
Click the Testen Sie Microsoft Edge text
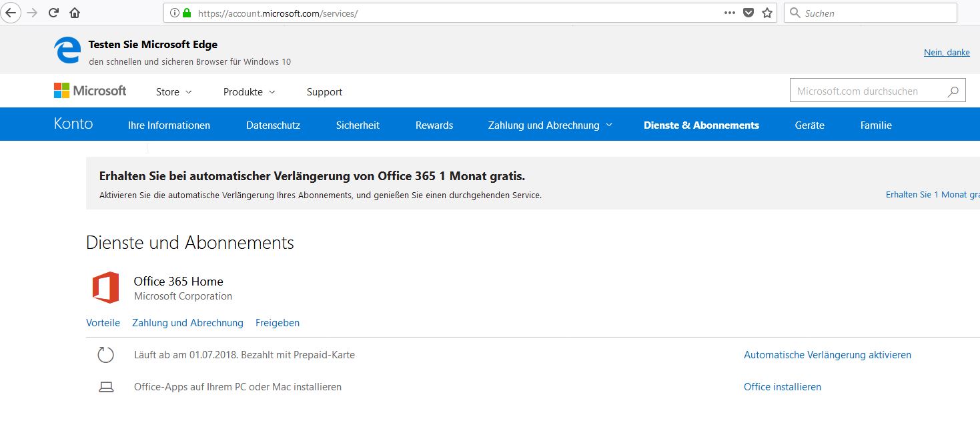tap(153, 45)
